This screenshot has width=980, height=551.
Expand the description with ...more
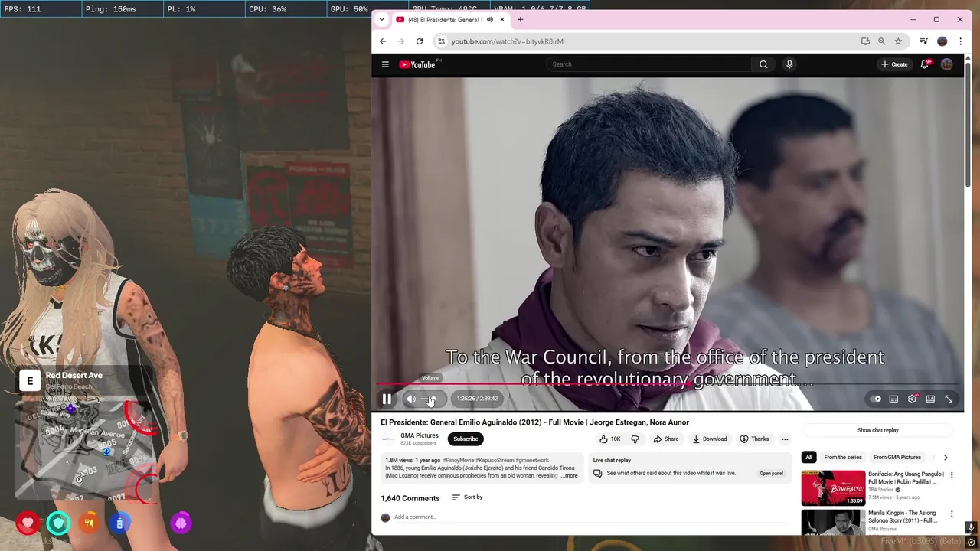569,476
